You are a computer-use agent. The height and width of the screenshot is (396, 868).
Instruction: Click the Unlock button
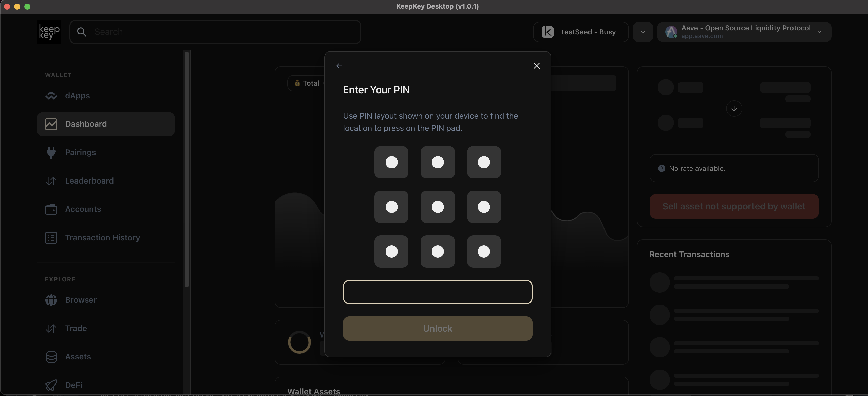coord(437,328)
